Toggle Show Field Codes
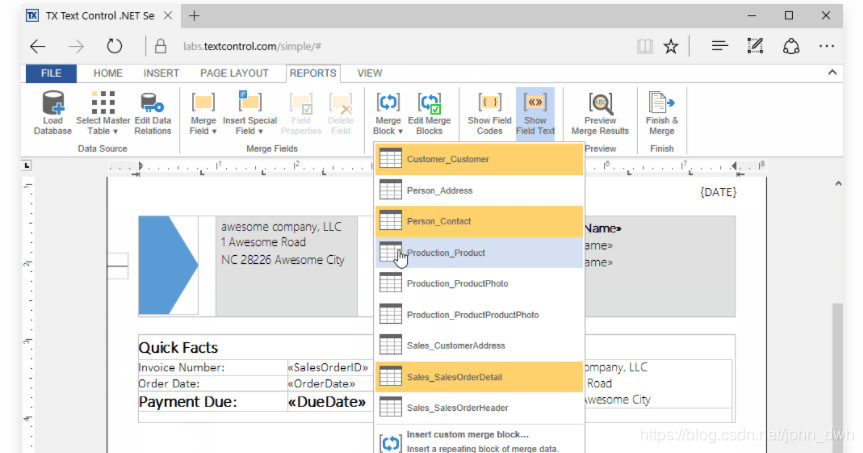Screen dimensions: 863x453 click(489, 113)
